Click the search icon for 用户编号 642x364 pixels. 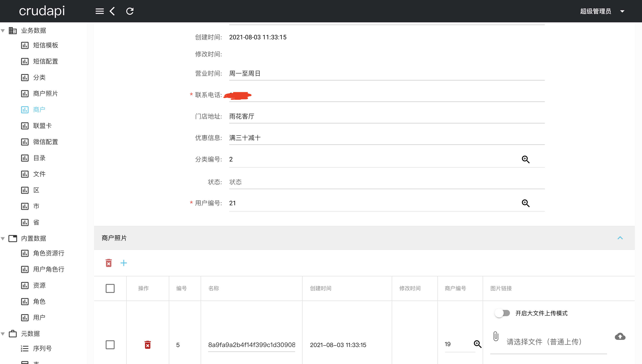525,203
